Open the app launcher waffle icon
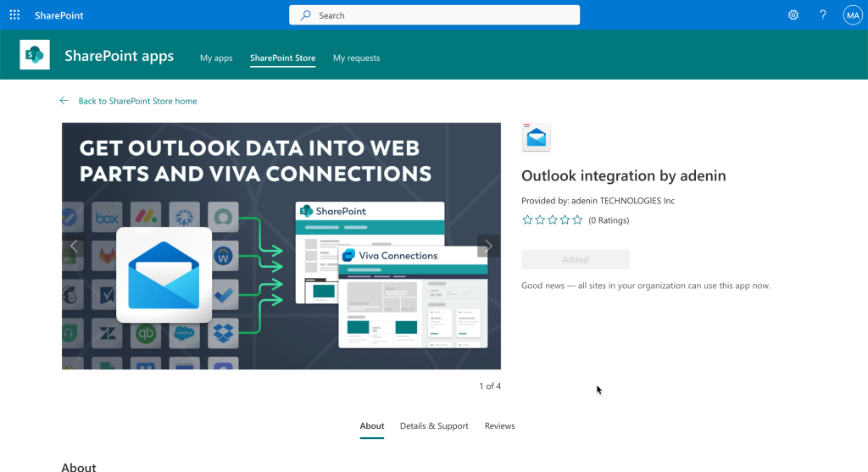The image size is (868, 472). 14,15
